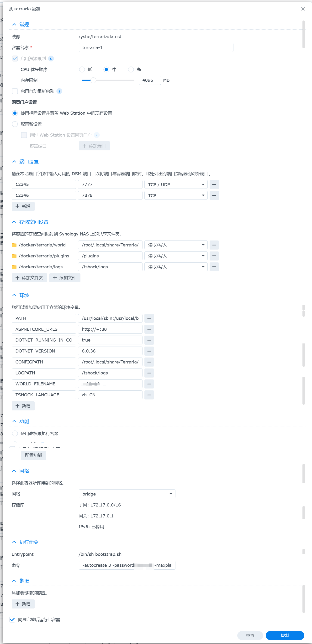This screenshot has width=312, height=644.
Task: Select the configure new settings option
Action: coord(15,124)
